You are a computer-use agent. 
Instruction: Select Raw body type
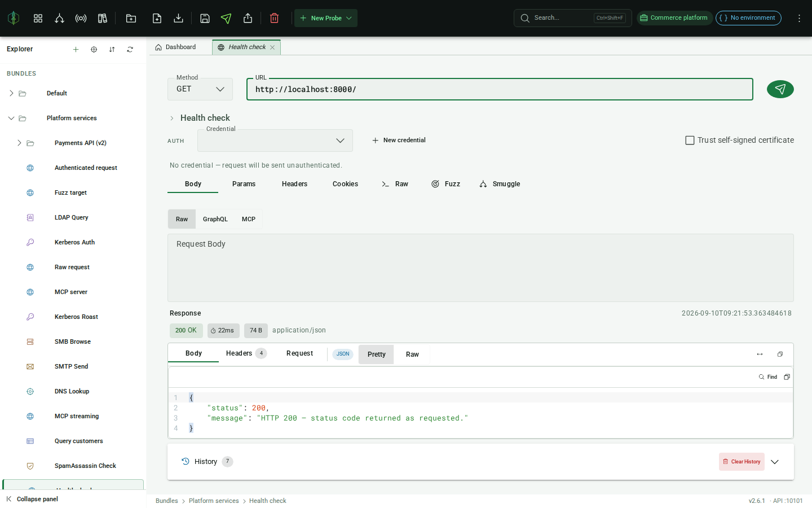(182, 219)
